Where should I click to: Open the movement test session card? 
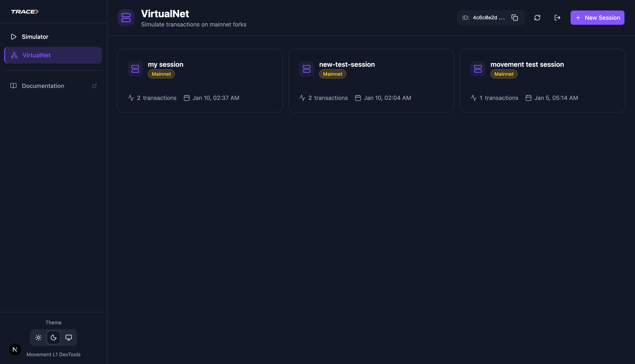tap(542, 80)
